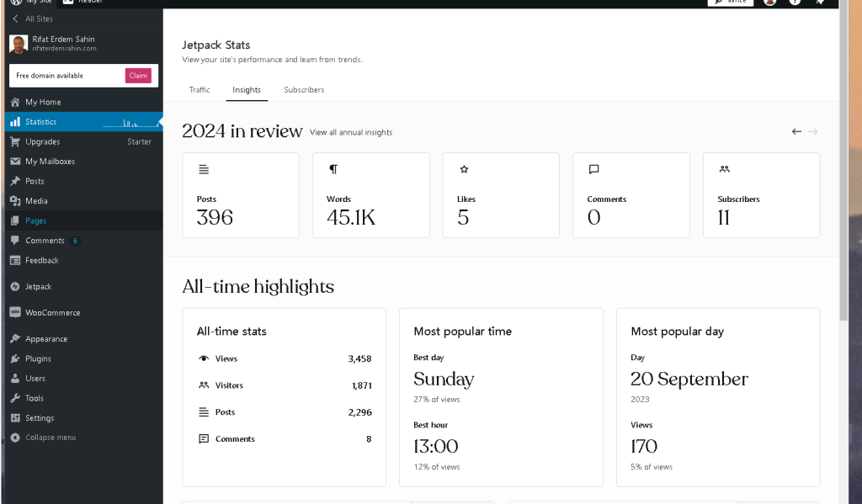Click the Subscribers card people icon
Image resolution: width=862 pixels, height=504 pixels.
point(725,169)
